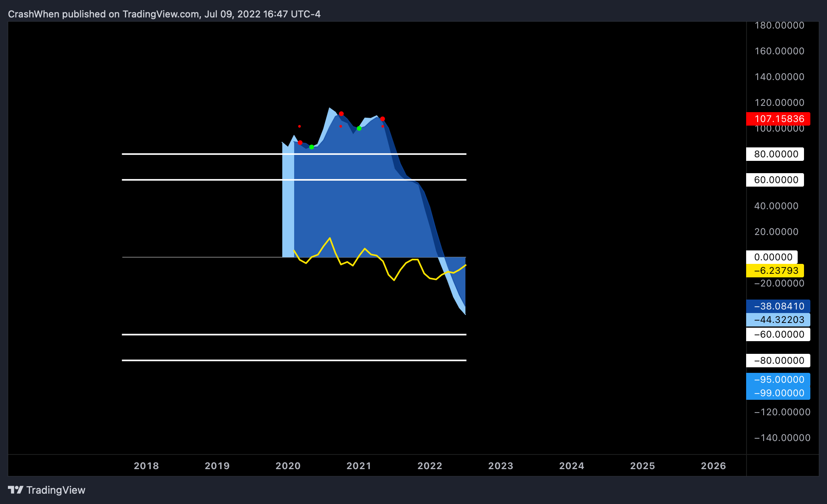Screen dimensions: 827x504
Task: Click the CrashWhen published header text
Action: (x=164, y=14)
